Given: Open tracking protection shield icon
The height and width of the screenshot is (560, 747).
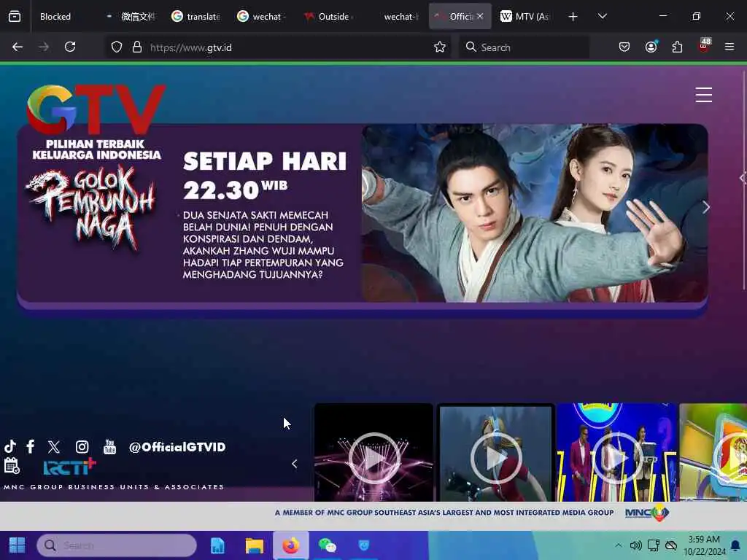Looking at the screenshot, I should pos(117,47).
